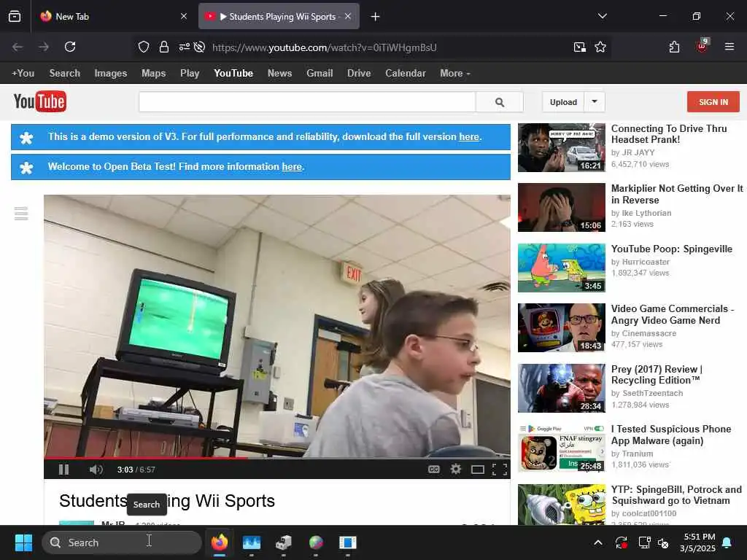Select Gmail in the Google bar
This screenshot has width=747, height=560.
[x=320, y=74]
